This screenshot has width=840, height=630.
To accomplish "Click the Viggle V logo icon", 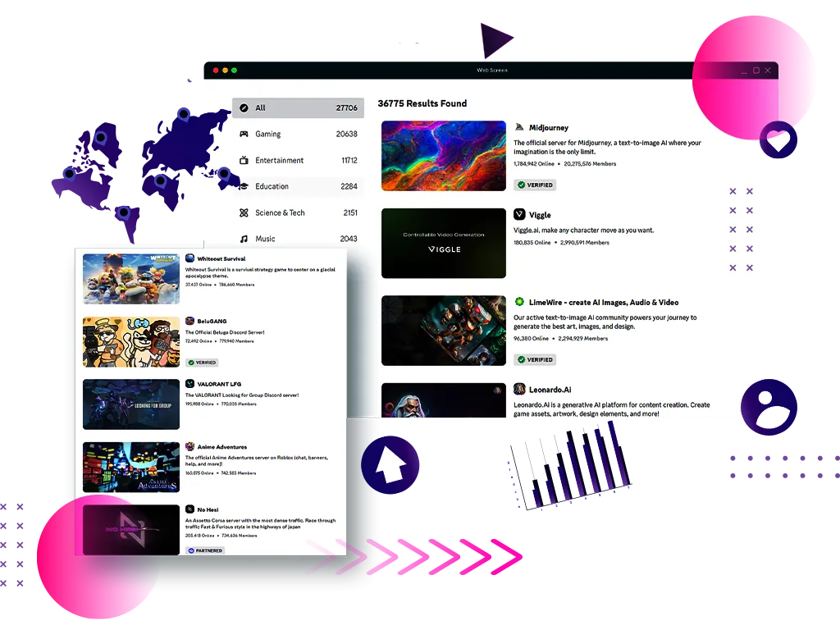I will click(519, 214).
